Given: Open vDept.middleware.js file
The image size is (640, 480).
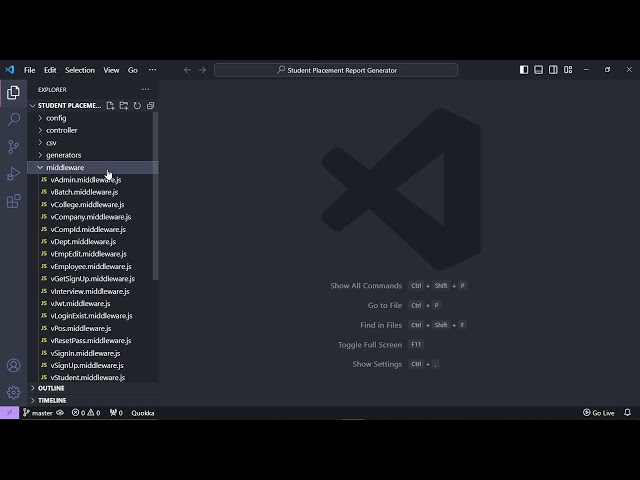Looking at the screenshot, I should pos(93,242).
